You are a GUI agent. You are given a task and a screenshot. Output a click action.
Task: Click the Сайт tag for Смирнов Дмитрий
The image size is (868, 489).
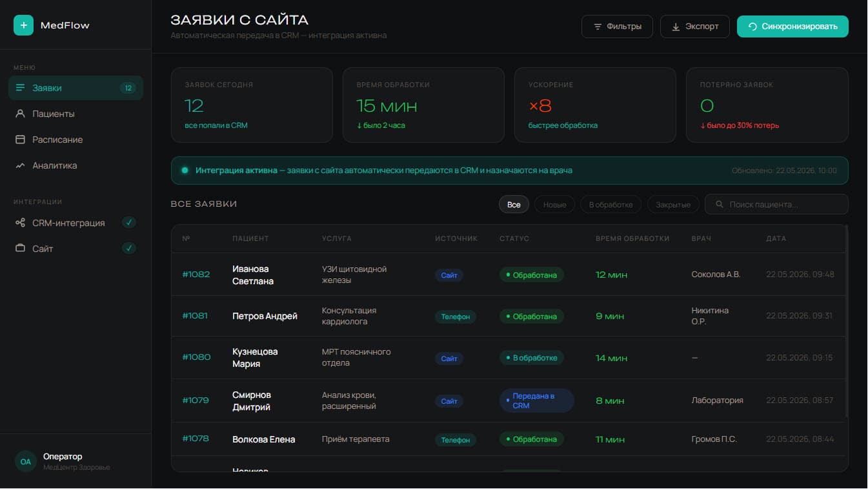pyautogui.click(x=449, y=401)
